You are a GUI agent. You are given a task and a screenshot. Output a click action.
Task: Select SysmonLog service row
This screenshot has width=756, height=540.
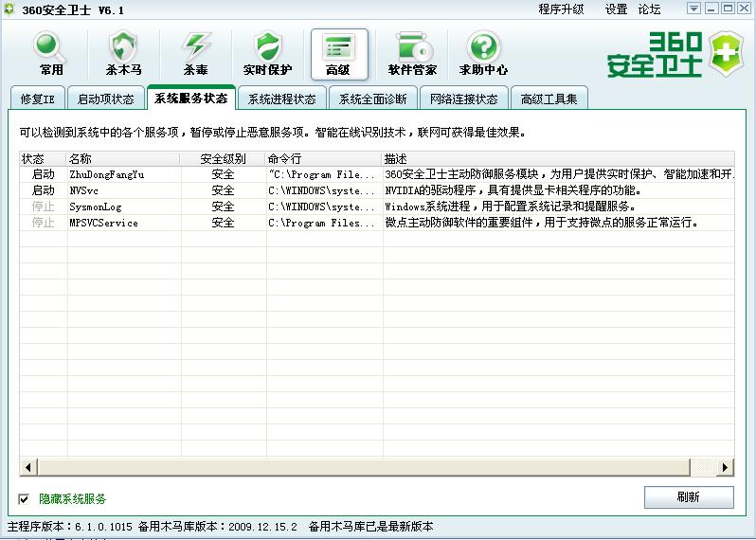(x=377, y=207)
